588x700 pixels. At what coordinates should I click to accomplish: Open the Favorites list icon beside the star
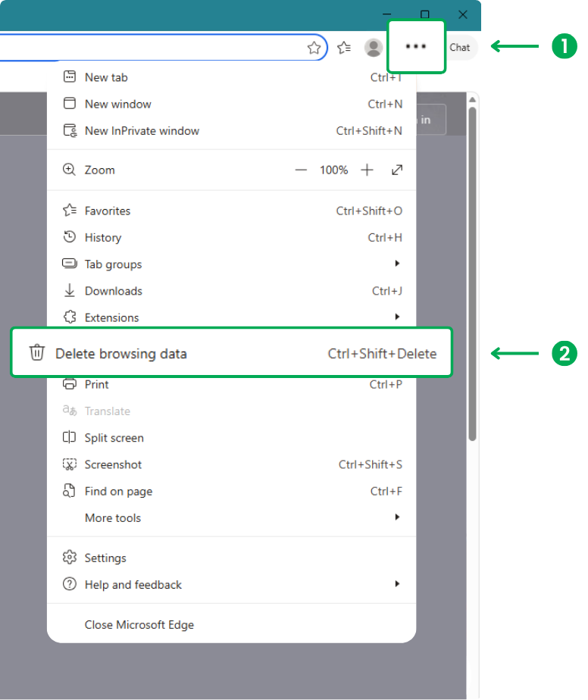click(x=344, y=47)
